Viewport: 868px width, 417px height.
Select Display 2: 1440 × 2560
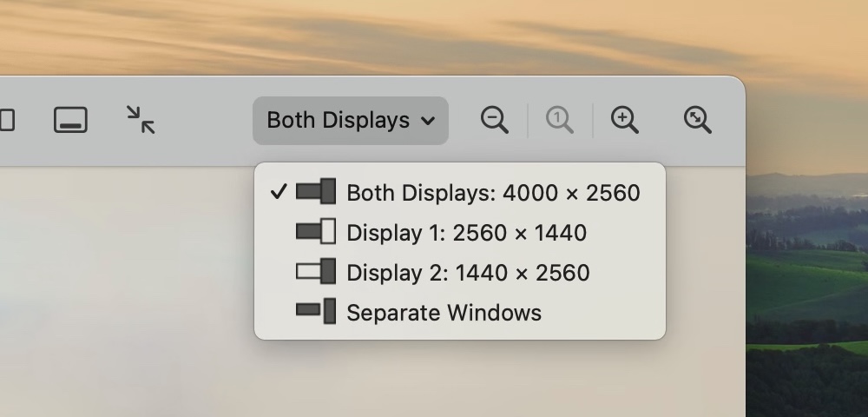[x=468, y=273]
